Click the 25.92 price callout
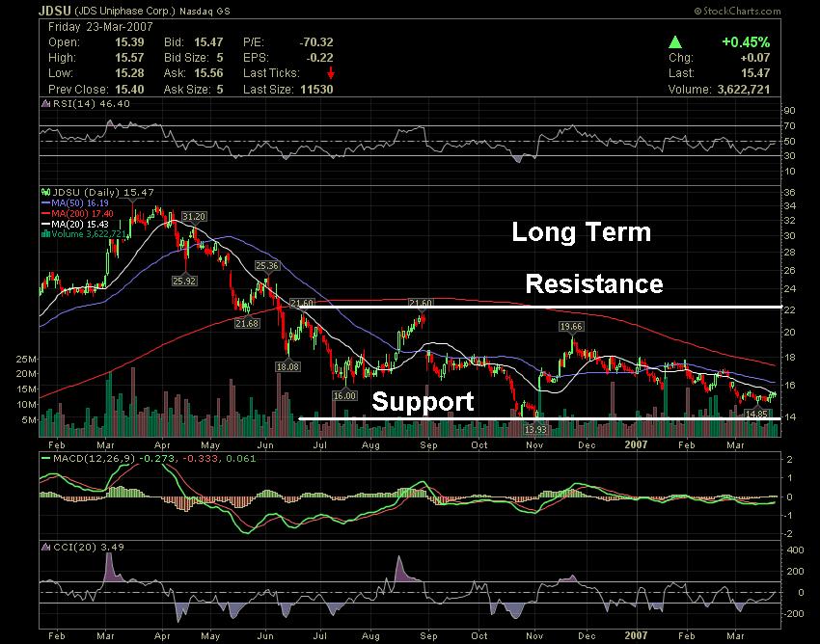Image resolution: width=820 pixels, height=644 pixels. (184, 282)
